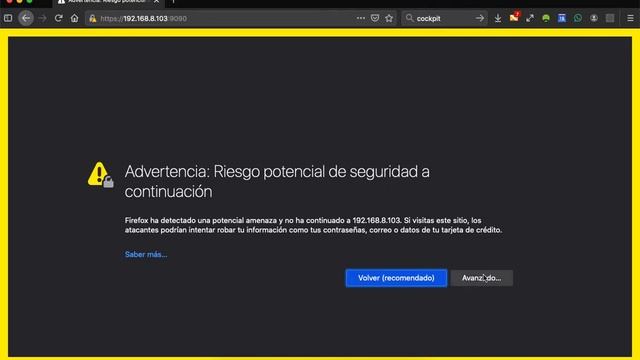Click the warning heading 'Advertencia: Riesgo potencial'
Screen dimensions: 640x360
click(x=277, y=181)
